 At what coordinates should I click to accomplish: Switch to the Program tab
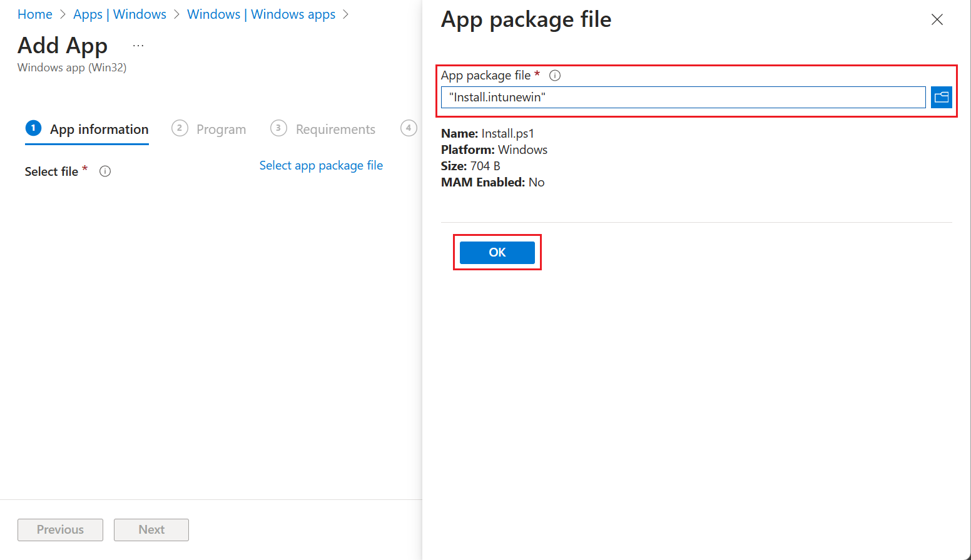click(220, 129)
